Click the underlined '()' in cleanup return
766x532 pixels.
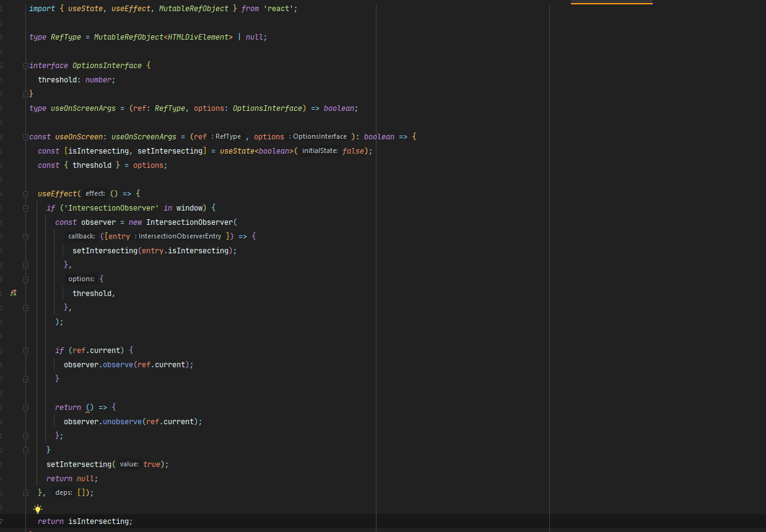pyautogui.click(x=90, y=408)
